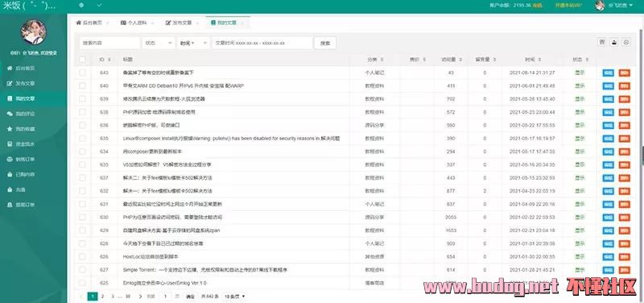Screen dimensions: 644x303
Task: Click the sidebar publish article pencil icon
Action: coord(10,84)
